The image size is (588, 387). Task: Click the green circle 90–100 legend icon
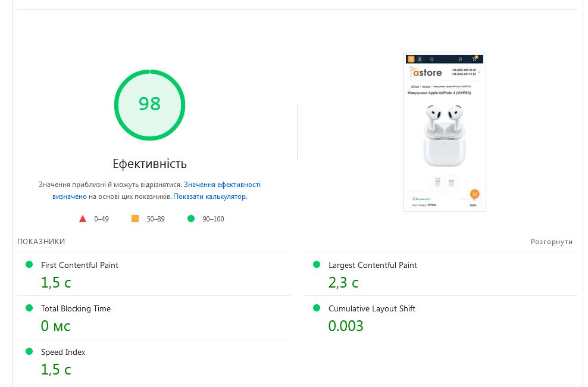pyautogui.click(x=191, y=219)
